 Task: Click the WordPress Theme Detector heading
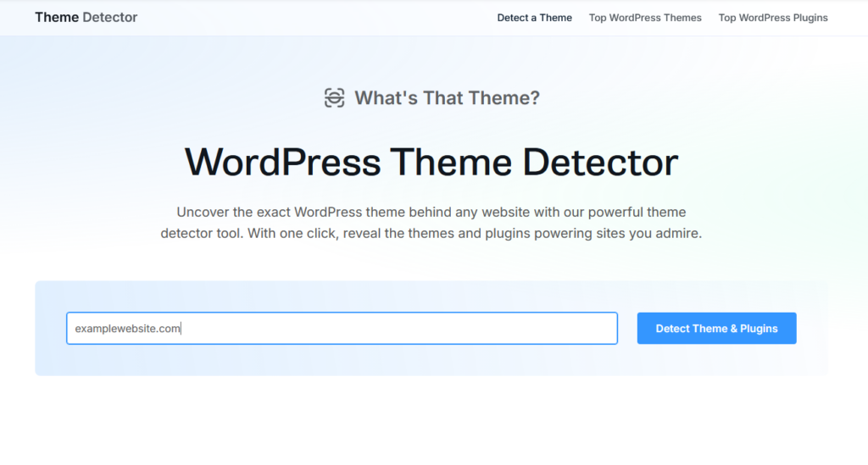tap(431, 162)
